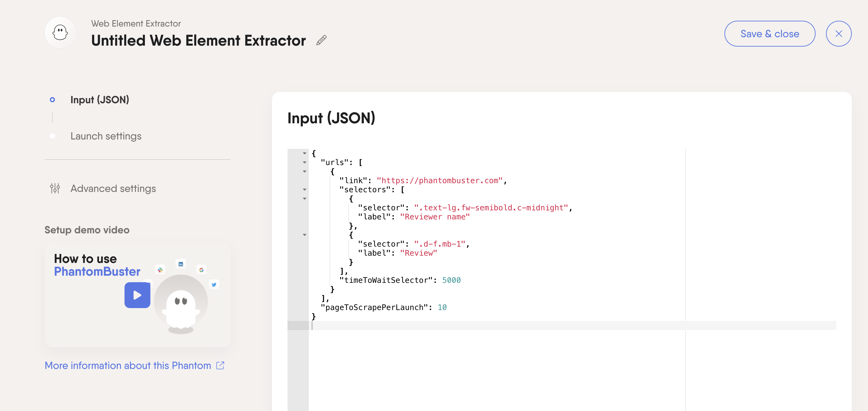The width and height of the screenshot is (868, 411).
Task: Click the Google icon in the demo thumbnail
Action: (201, 270)
